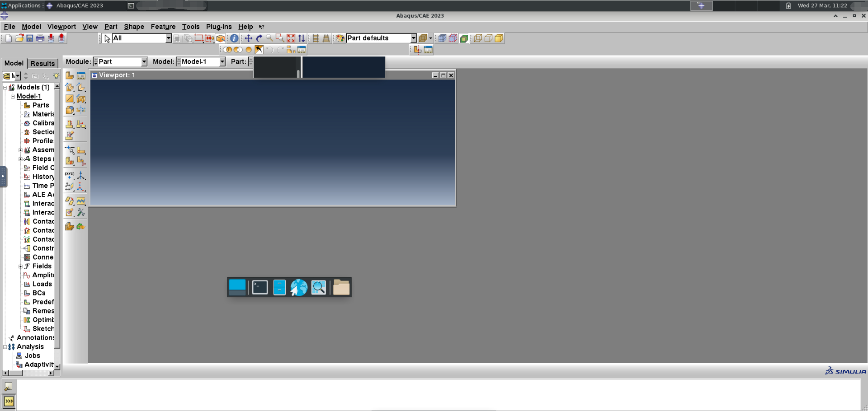This screenshot has width=868, height=411.
Task: Turn perspective off using the parallel ladder icon
Action: pyautogui.click(x=316, y=38)
